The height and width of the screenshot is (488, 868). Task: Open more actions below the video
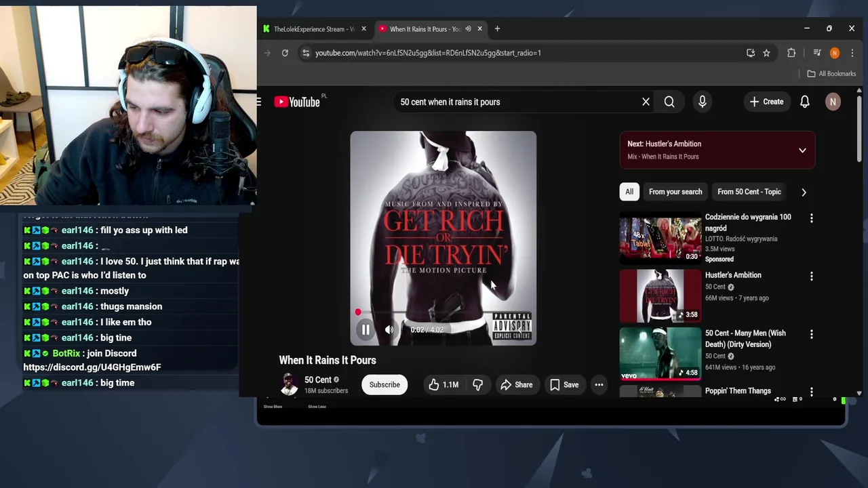(x=599, y=385)
